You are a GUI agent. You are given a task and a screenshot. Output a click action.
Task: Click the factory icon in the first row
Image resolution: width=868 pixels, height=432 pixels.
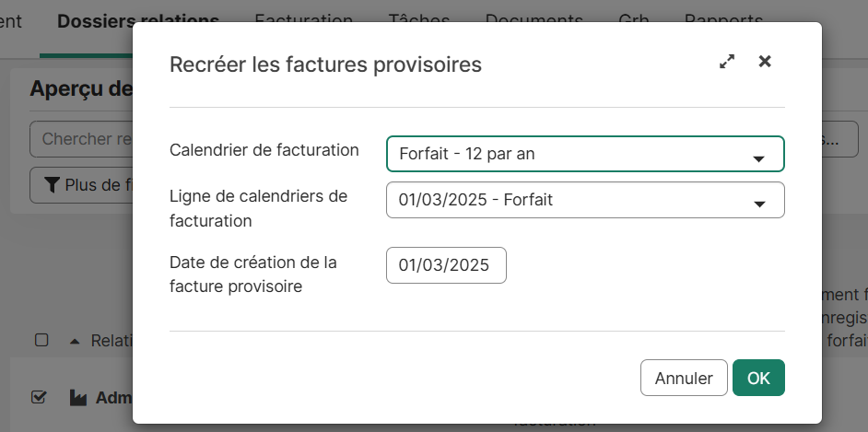(x=78, y=398)
